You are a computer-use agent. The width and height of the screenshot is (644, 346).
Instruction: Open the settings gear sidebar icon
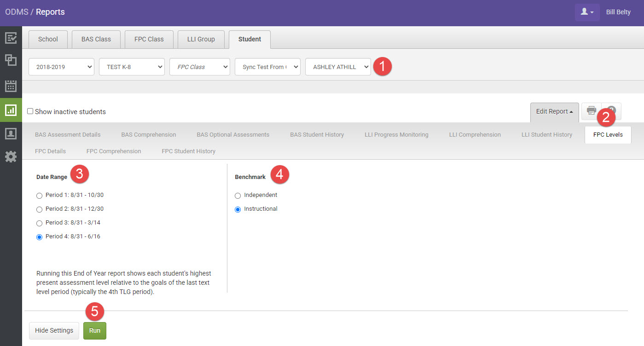[11, 157]
